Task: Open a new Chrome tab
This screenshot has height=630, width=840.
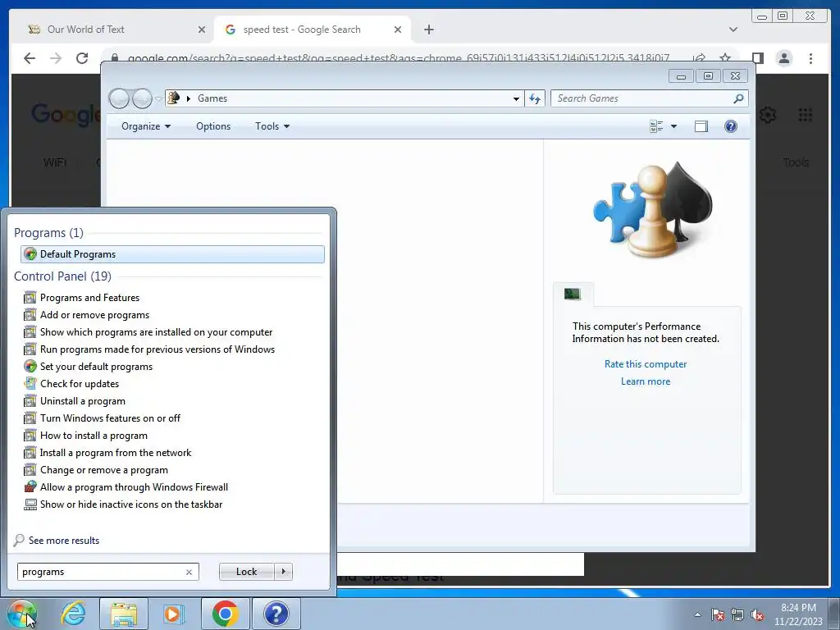Action: (428, 30)
